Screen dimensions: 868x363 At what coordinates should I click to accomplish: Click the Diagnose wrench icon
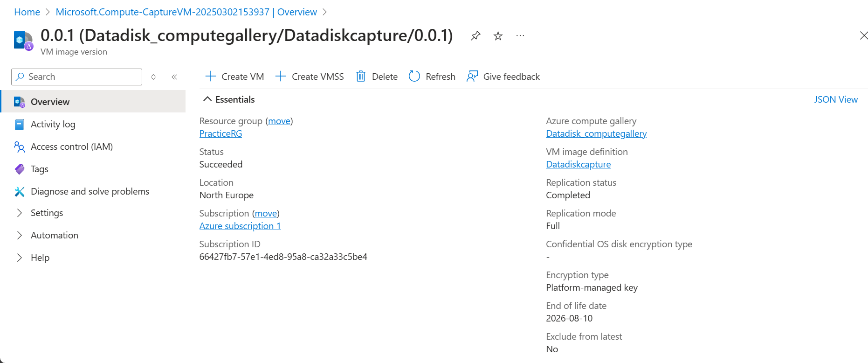click(20, 191)
